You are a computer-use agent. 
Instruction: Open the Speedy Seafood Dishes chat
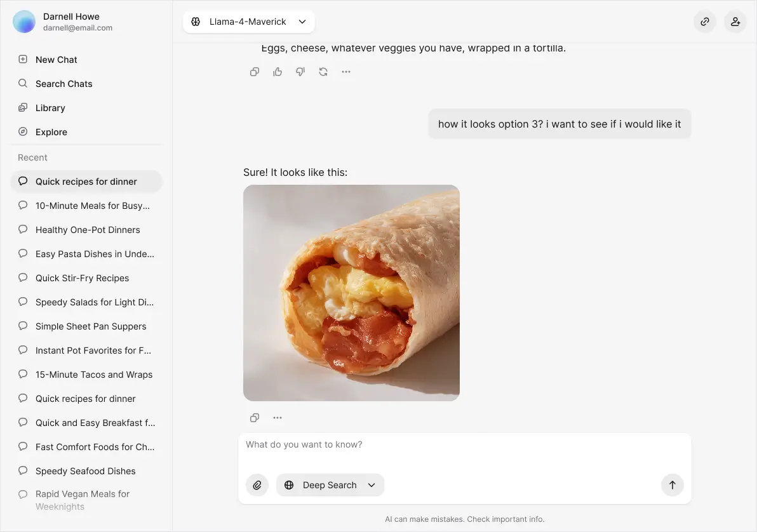(85, 470)
